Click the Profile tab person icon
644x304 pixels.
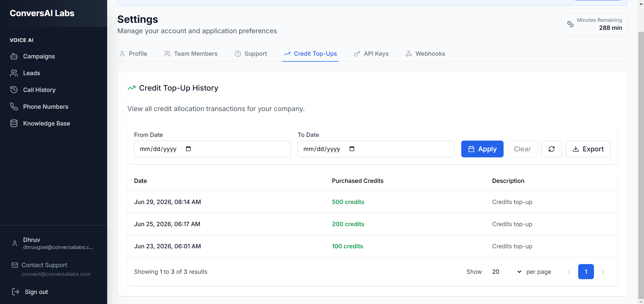[x=122, y=54]
